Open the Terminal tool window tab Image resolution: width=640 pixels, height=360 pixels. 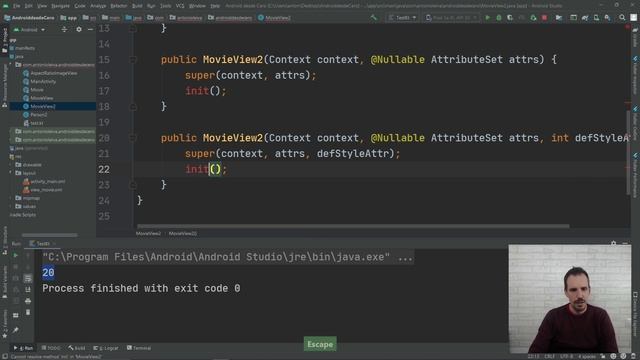tap(139, 348)
